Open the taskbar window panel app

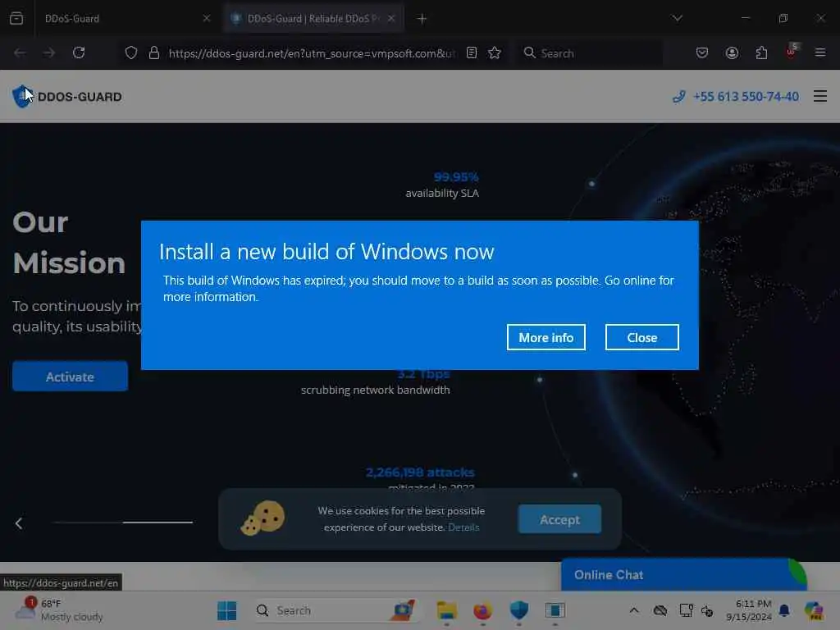[x=555, y=610]
